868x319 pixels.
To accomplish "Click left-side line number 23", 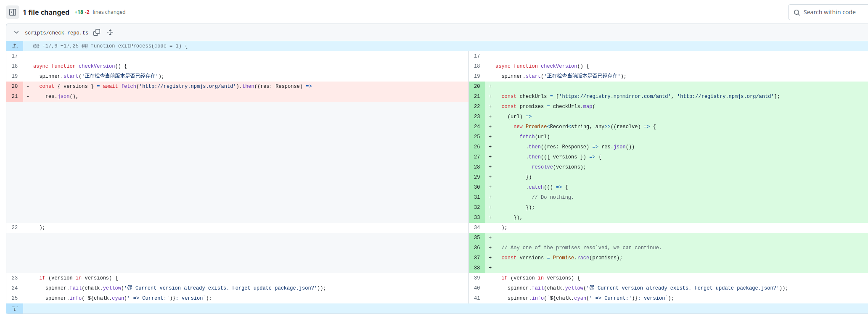I will pos(15,278).
